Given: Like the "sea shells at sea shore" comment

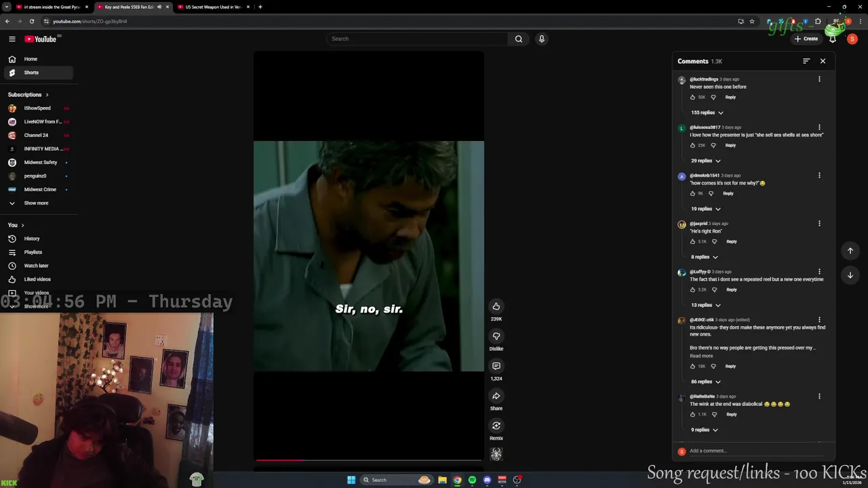Looking at the screenshot, I should tap(692, 145).
